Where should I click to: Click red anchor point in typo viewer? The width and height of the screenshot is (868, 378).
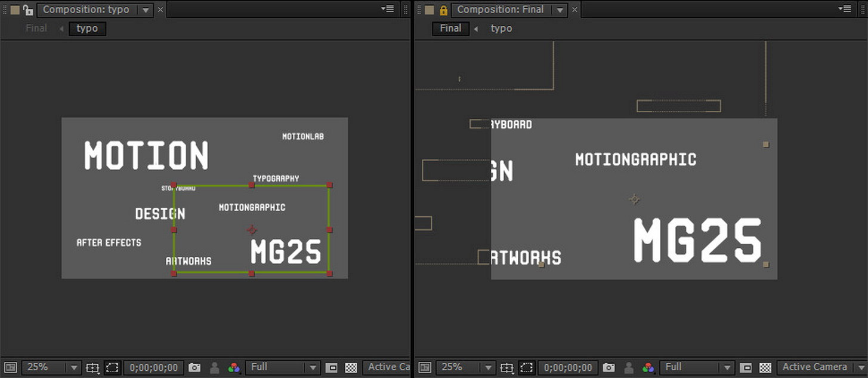tap(252, 229)
